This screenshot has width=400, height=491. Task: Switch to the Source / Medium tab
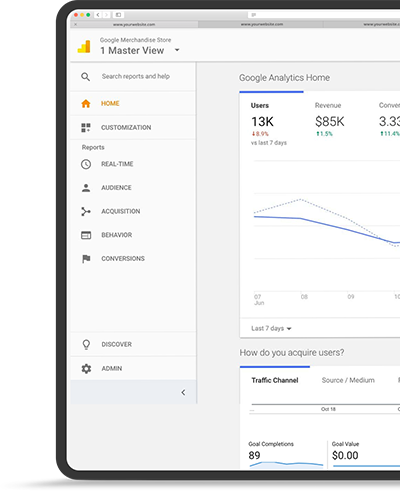pyautogui.click(x=348, y=380)
